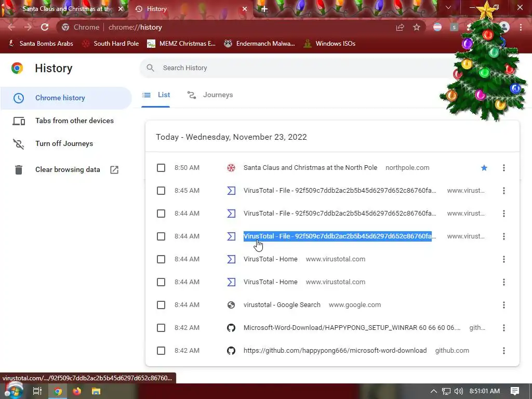Switch to Santa Claus and Christmas tab
This screenshot has height=399, width=532.
pos(66,9)
